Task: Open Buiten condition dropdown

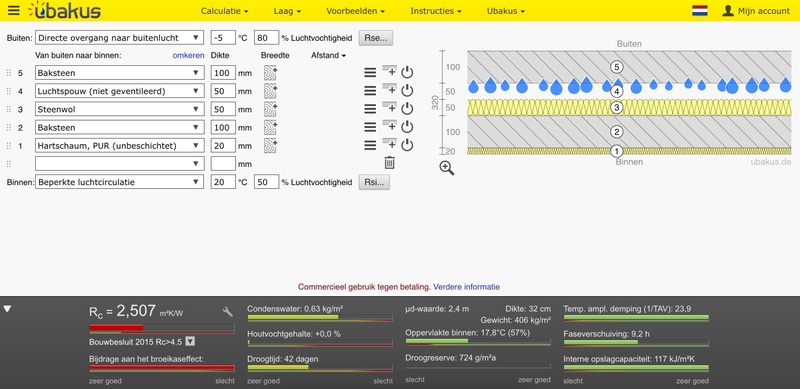Action: (119, 38)
